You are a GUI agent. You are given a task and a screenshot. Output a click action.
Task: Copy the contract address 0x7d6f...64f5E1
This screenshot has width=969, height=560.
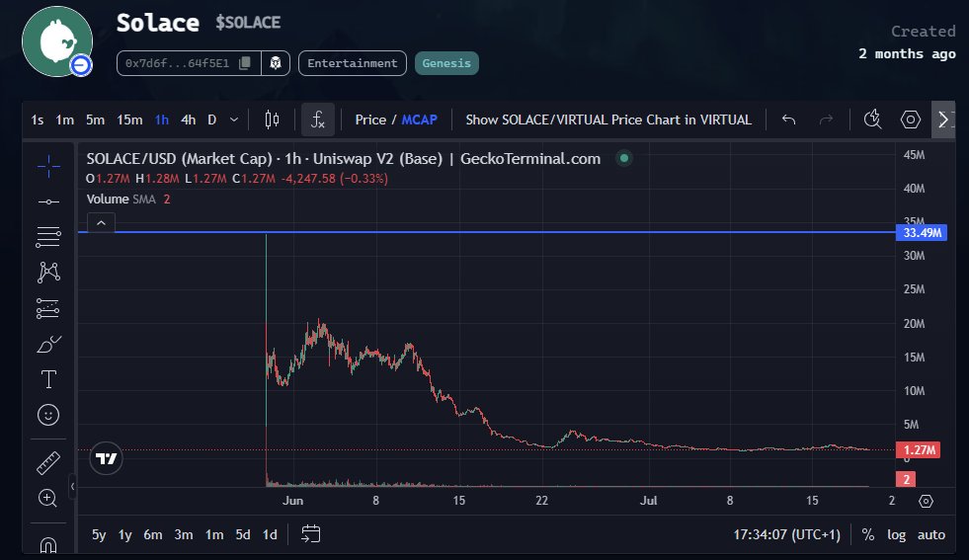click(245, 63)
